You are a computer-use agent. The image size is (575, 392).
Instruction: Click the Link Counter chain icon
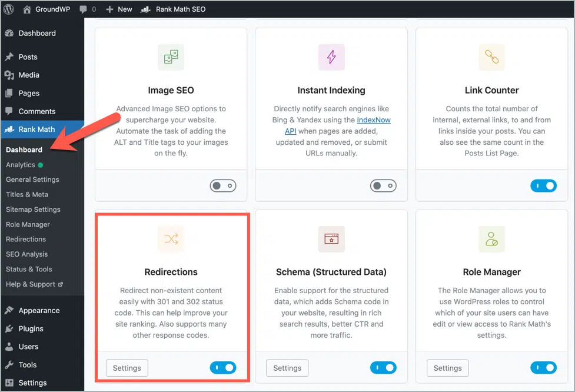click(x=492, y=57)
